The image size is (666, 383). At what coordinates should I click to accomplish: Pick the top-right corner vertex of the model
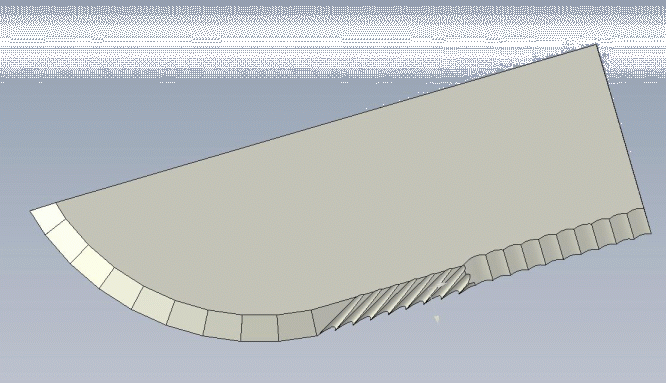point(597,44)
